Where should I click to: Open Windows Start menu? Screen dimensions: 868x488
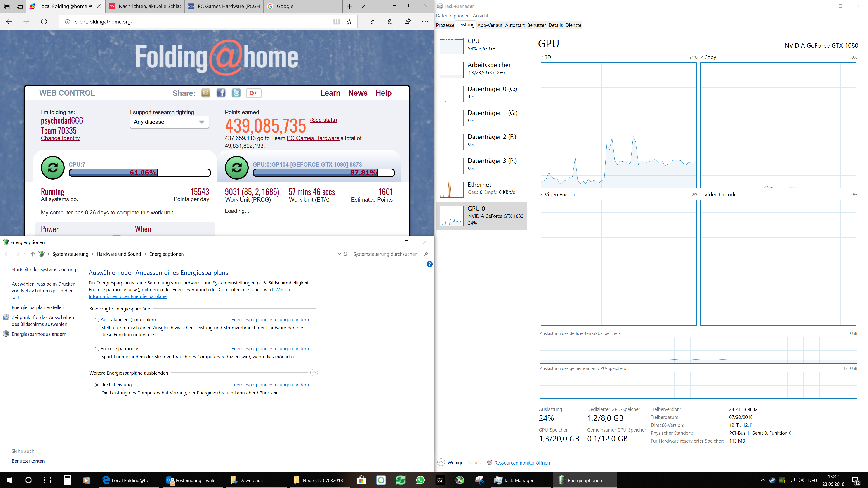[9, 480]
